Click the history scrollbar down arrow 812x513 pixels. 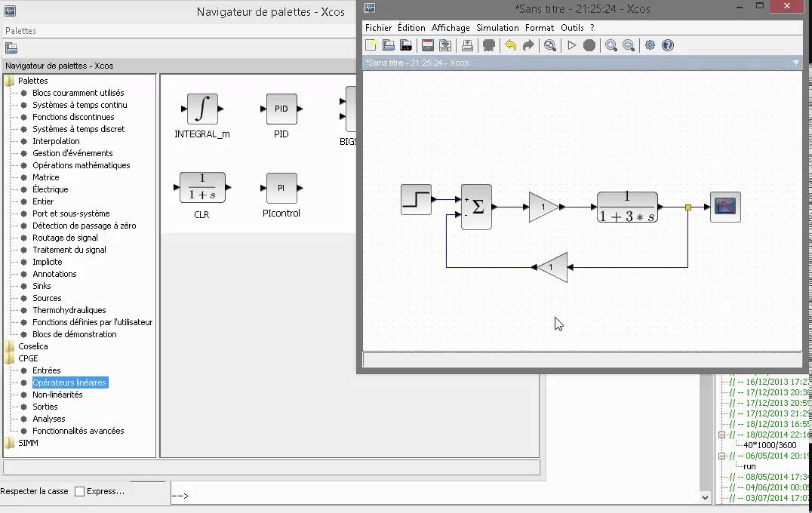point(706,497)
